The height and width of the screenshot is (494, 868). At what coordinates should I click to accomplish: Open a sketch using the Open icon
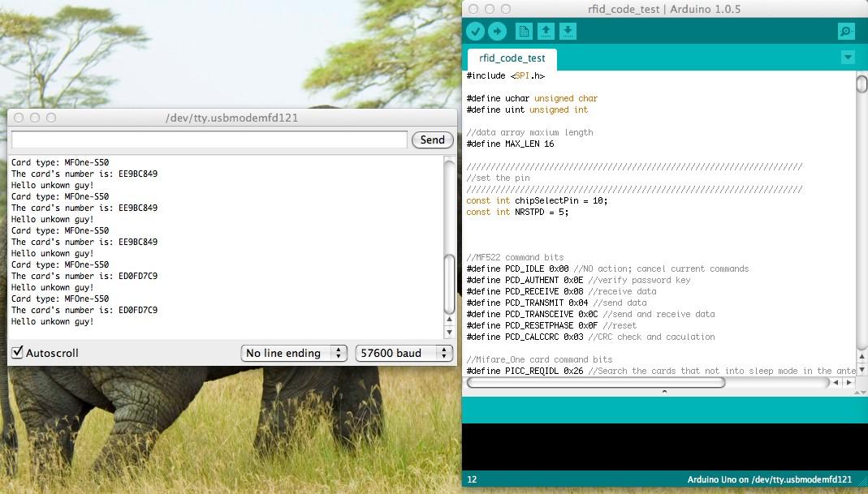point(546,32)
